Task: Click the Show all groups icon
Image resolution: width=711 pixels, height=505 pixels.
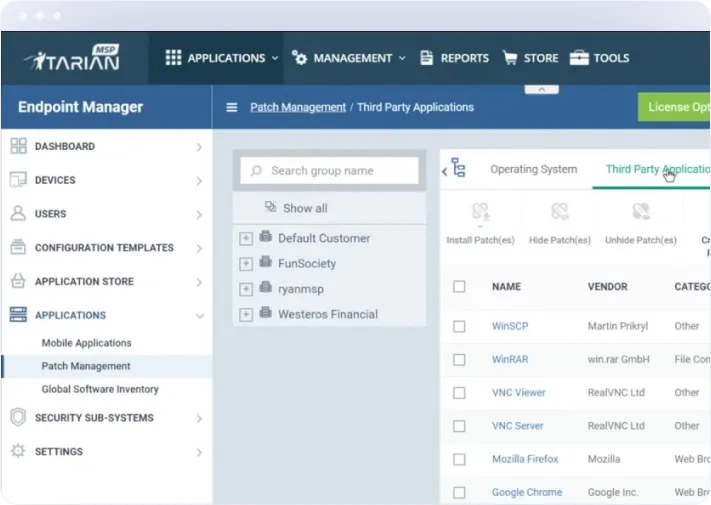Action: [271, 207]
